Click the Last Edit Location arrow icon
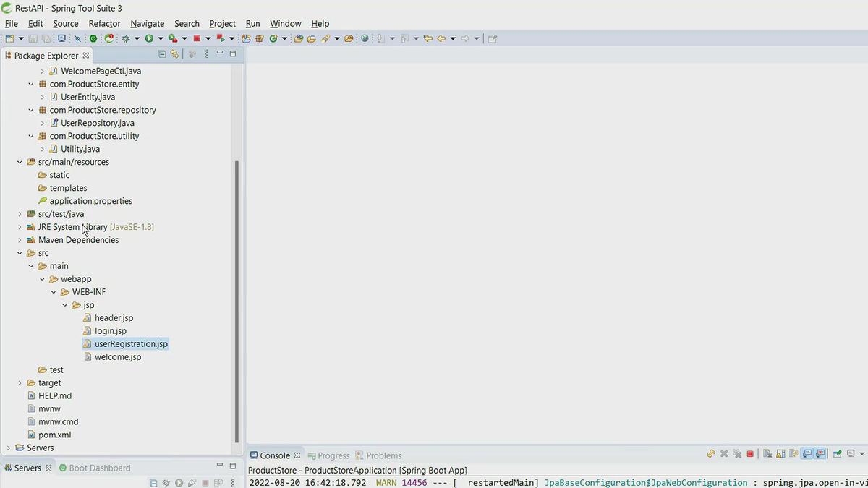The image size is (868, 488). pos(428,38)
